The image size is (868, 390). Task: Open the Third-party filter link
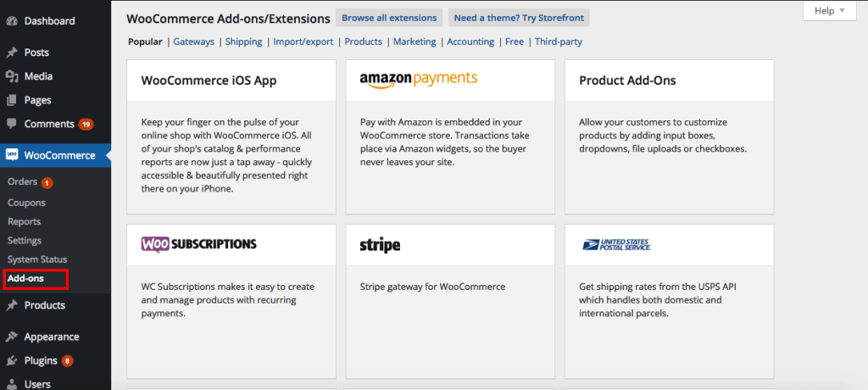[558, 42]
